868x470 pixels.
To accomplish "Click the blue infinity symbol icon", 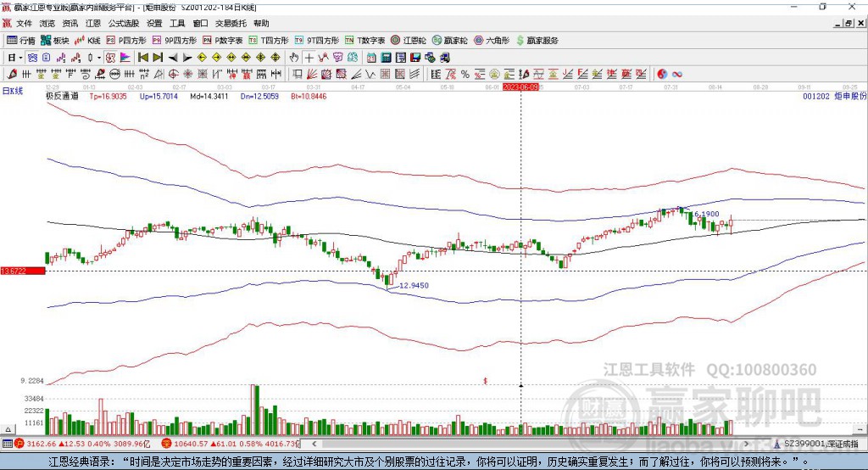I will point(677,74).
